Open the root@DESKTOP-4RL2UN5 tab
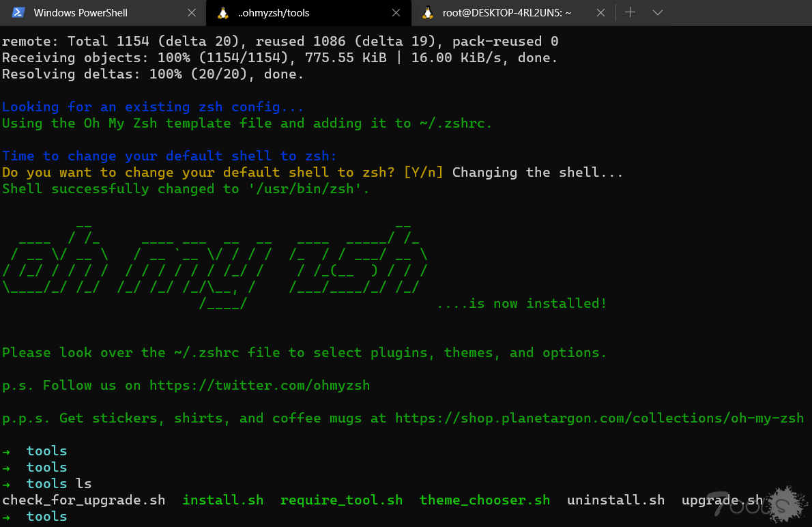 pyautogui.click(x=512, y=13)
